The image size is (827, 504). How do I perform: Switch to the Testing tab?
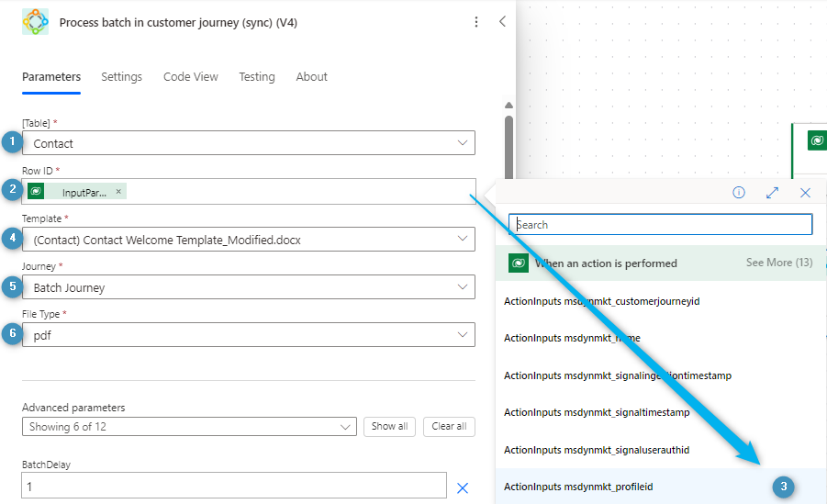coord(257,77)
